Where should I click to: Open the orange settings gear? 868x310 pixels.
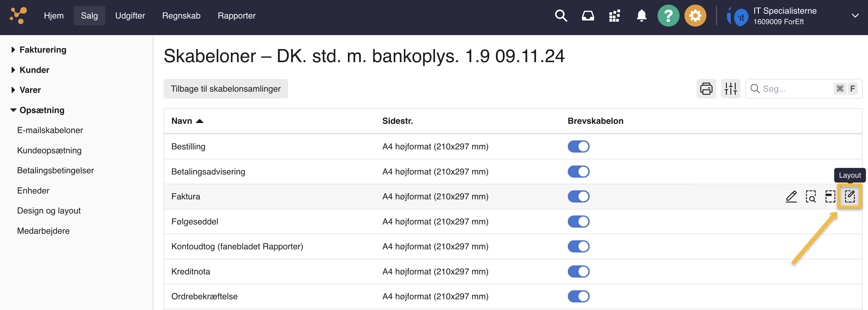tap(695, 16)
